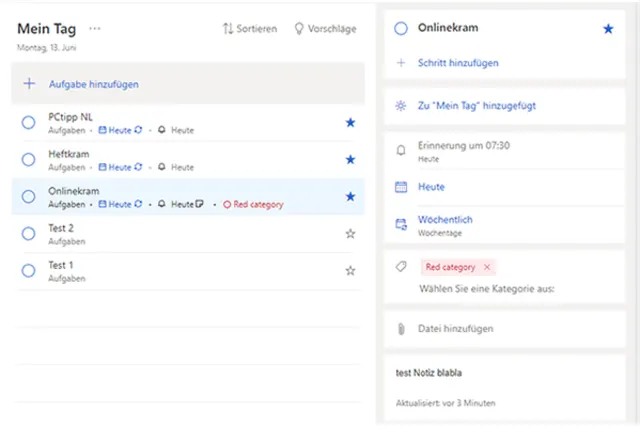Star the Test 2 task
640x427 pixels.
pos(350,233)
